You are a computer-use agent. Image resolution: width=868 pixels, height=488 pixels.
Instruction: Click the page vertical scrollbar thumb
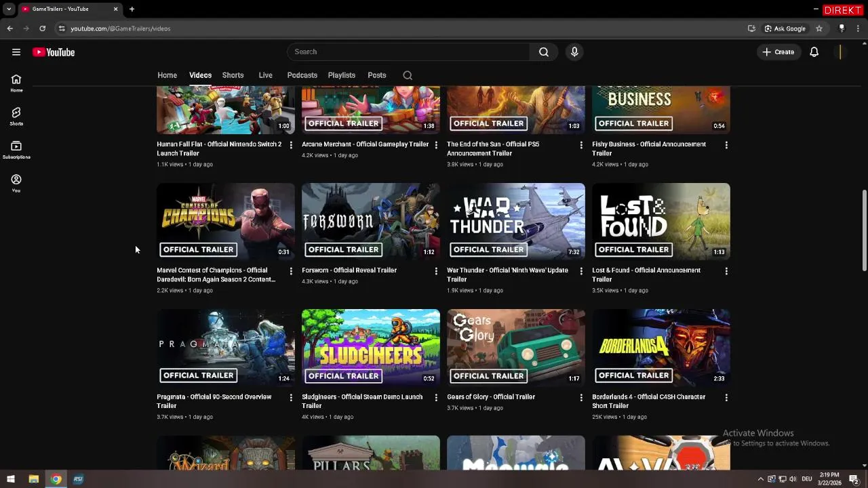pos(864,230)
